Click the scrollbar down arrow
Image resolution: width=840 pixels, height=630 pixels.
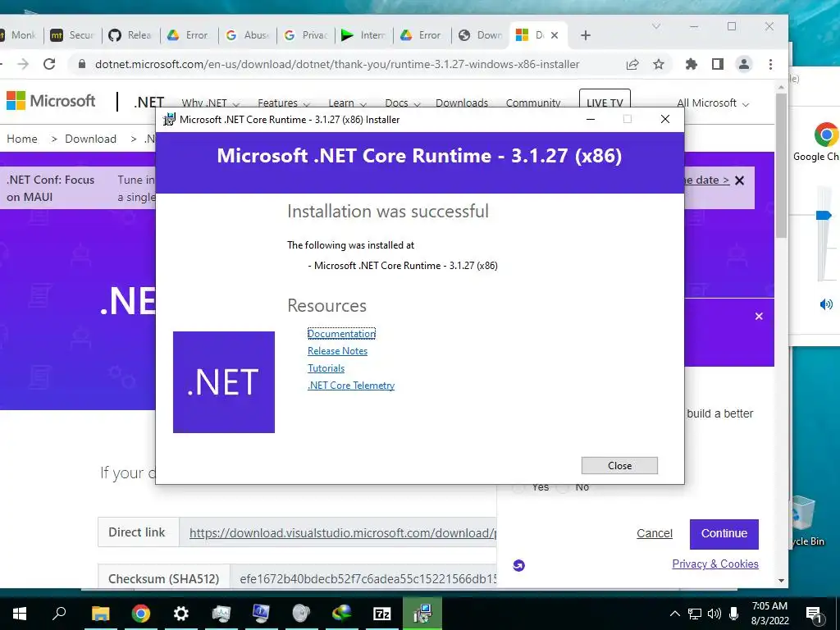pyautogui.click(x=781, y=580)
